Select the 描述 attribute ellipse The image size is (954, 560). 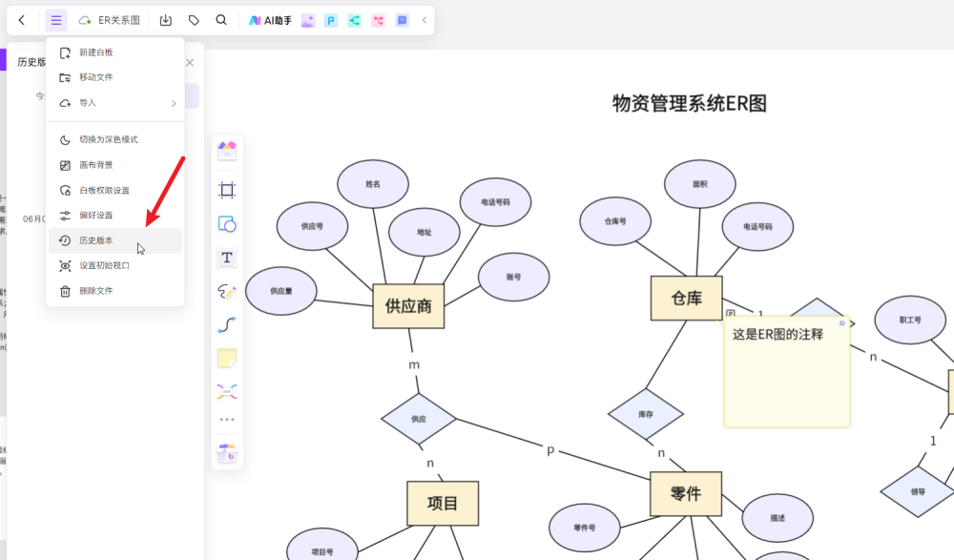click(778, 518)
